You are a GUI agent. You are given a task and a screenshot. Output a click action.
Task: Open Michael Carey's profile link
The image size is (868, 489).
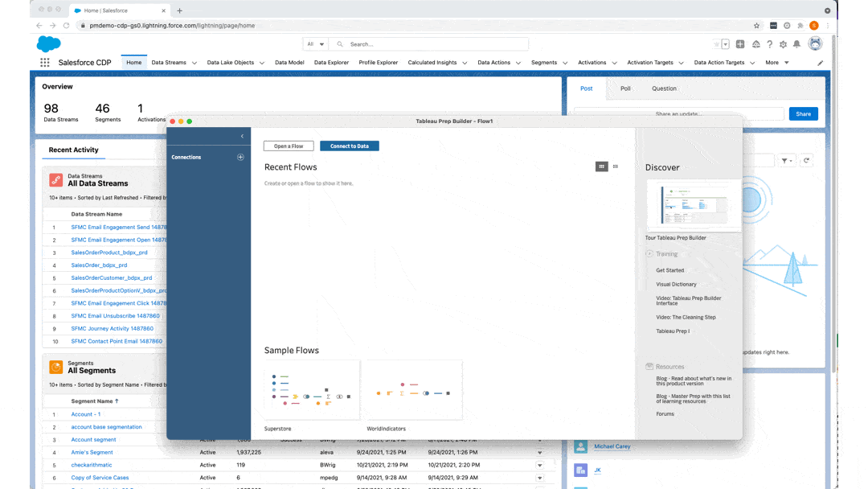[x=612, y=446]
